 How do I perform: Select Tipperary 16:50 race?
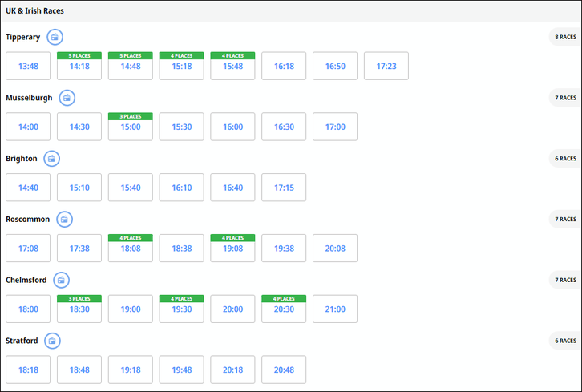tap(335, 66)
